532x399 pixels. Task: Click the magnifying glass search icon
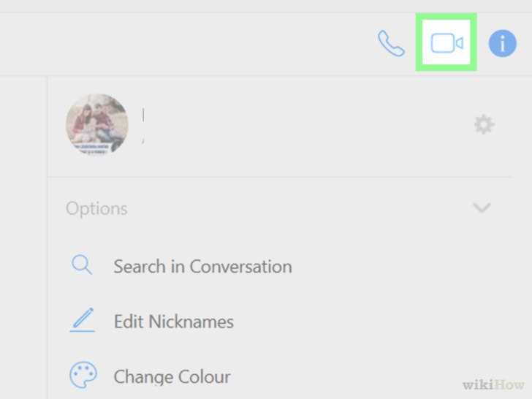click(82, 265)
